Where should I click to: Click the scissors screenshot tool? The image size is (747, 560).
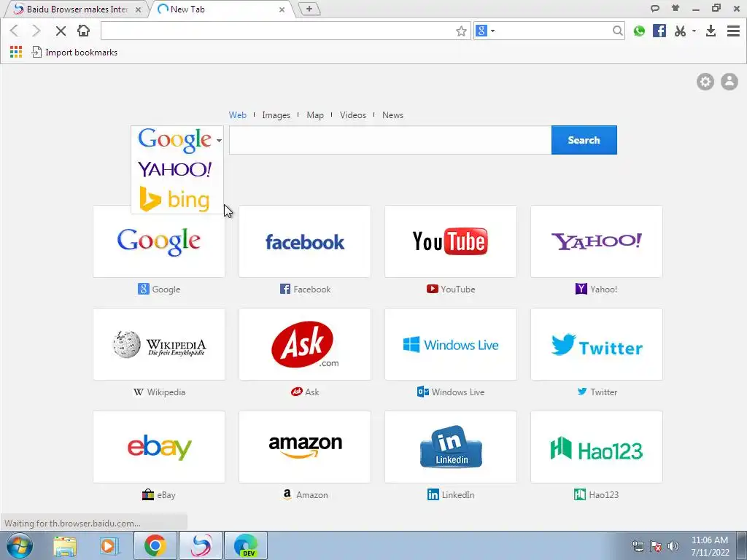681,31
